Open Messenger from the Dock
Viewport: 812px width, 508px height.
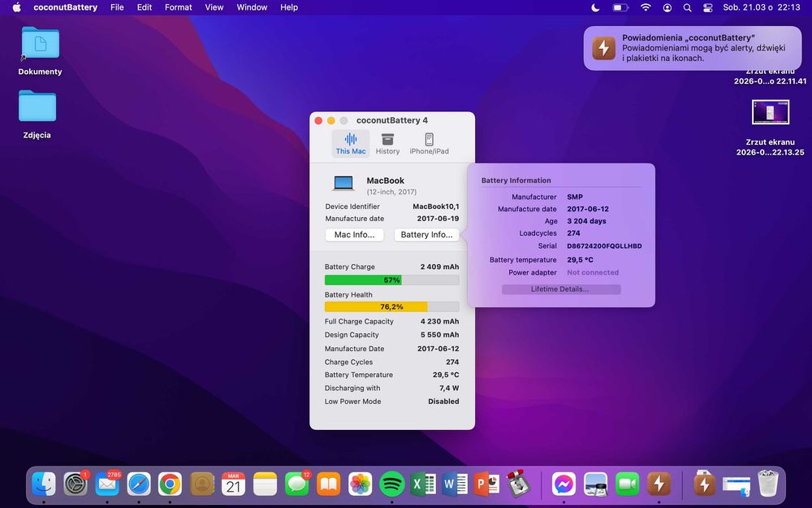point(564,484)
